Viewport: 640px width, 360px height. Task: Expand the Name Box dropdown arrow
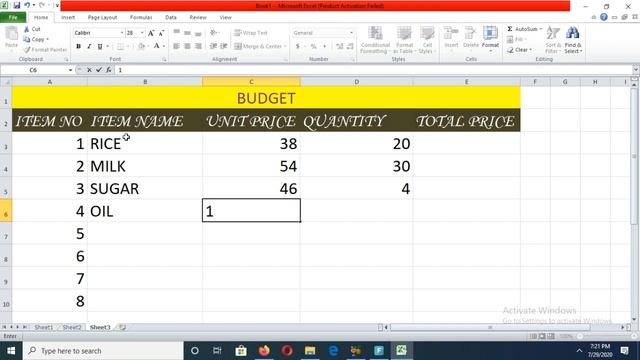70,70
